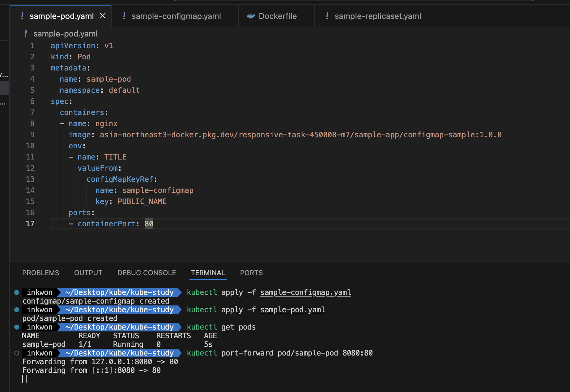Click the 'spec' key on line 6
The height and width of the screenshot is (392, 570).
click(59, 101)
